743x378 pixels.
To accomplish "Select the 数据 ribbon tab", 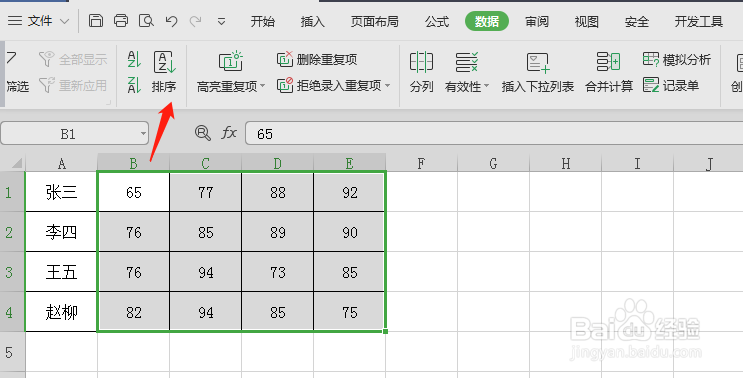I will coord(487,22).
